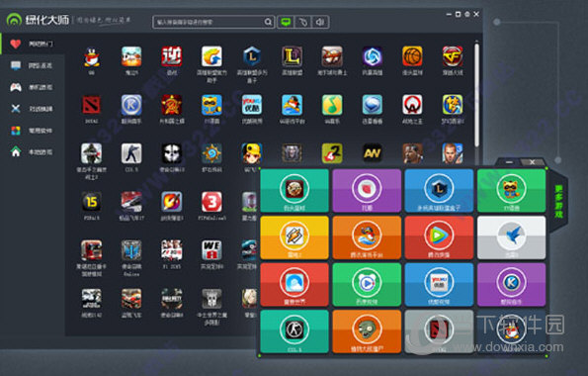Click the teal CS 1.6 tile in overlay
The image size is (588, 376).
tap(294, 331)
